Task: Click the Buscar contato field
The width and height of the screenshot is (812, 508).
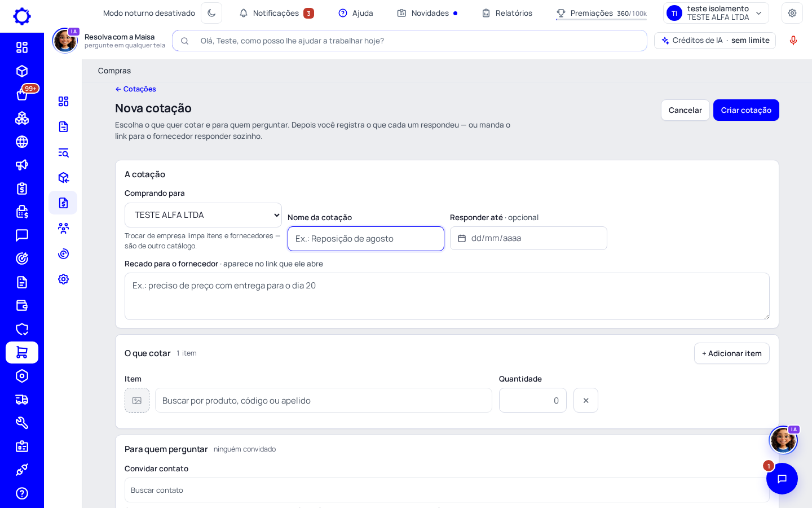Action: 447,490
